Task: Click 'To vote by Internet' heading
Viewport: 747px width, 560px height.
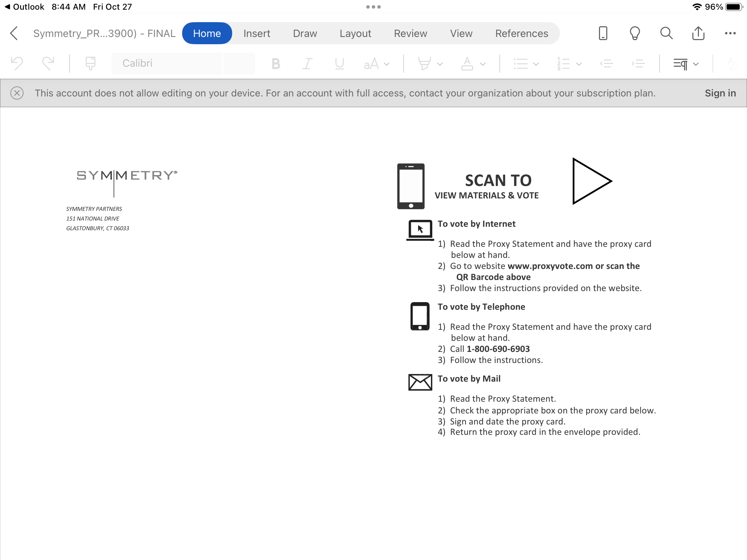Action: [x=477, y=224]
